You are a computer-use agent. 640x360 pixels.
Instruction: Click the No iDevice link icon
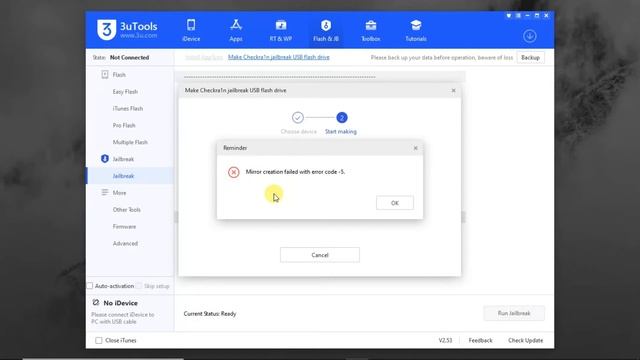(x=96, y=302)
